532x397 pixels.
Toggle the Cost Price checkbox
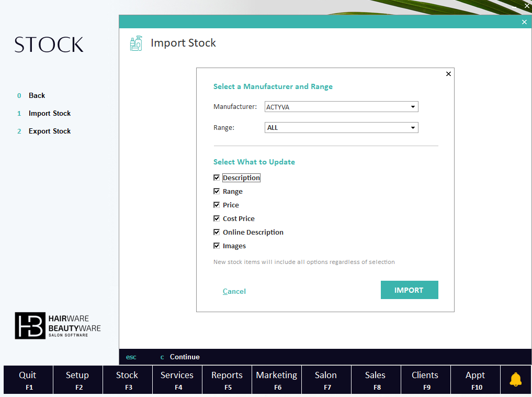217,218
